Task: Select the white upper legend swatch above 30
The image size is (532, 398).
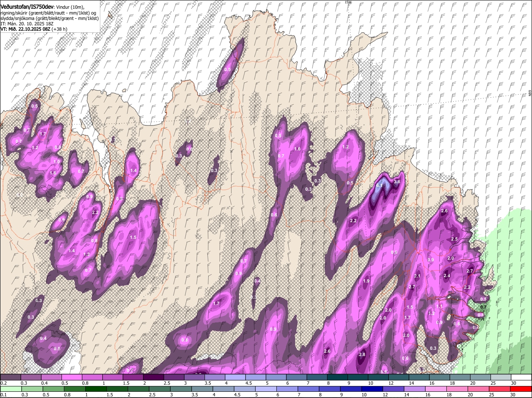Action: (x=521, y=377)
